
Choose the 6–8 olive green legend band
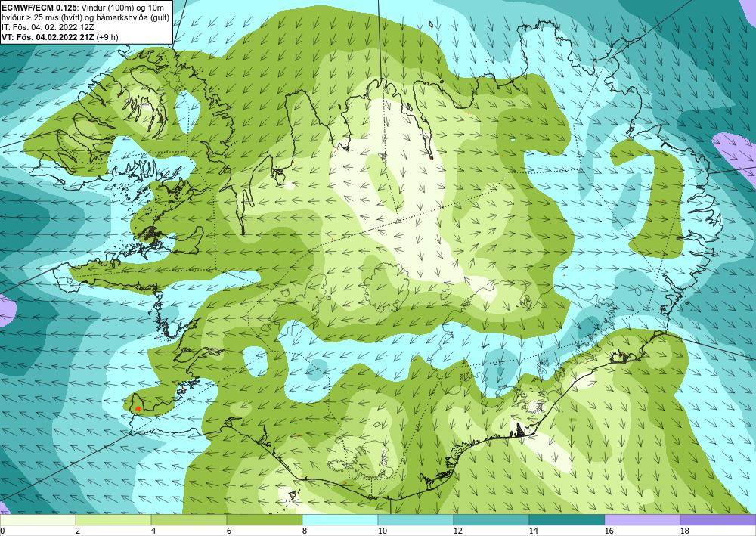(x=265, y=520)
